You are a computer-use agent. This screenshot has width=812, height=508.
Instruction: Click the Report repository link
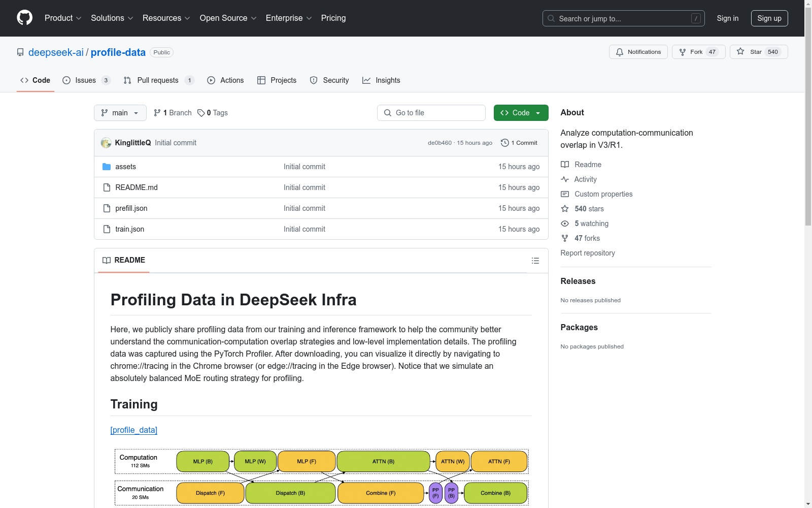click(x=588, y=253)
